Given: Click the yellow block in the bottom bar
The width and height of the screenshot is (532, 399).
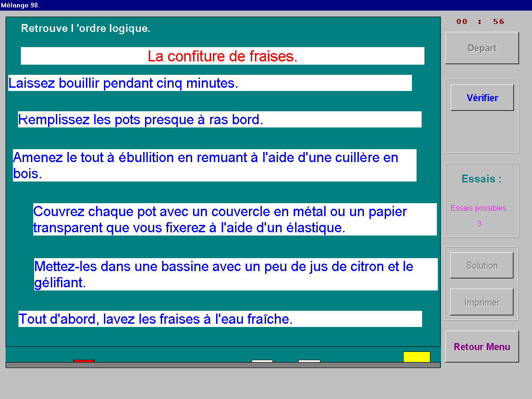Looking at the screenshot, I should (416, 357).
